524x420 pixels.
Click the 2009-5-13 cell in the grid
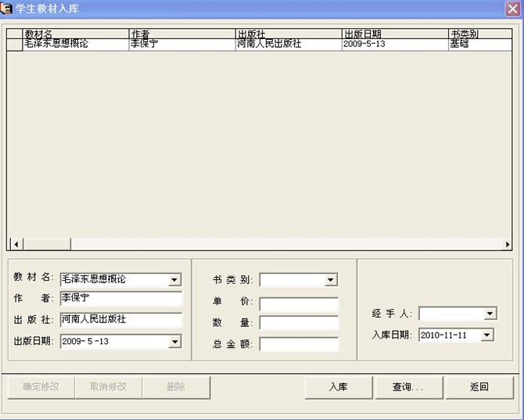coord(395,45)
